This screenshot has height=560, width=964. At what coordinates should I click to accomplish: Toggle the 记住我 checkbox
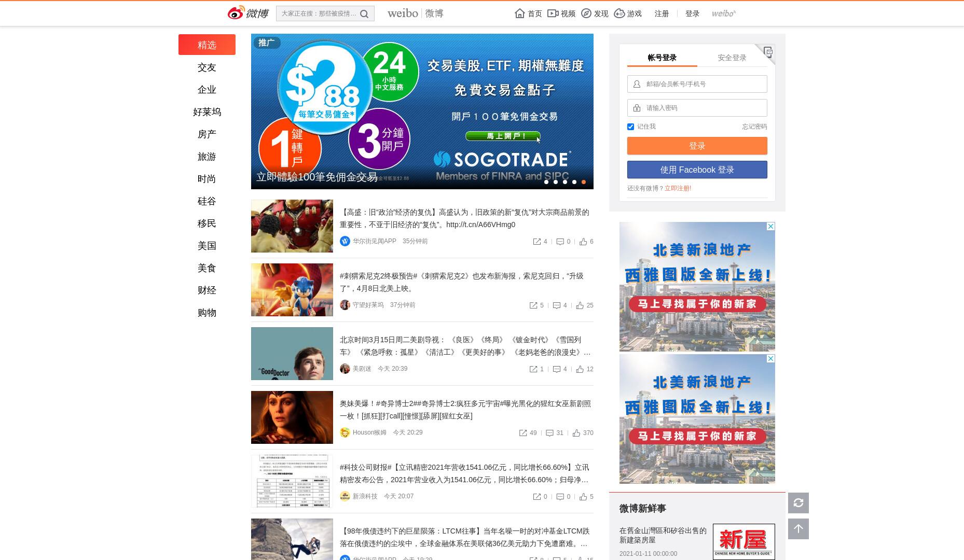(630, 127)
